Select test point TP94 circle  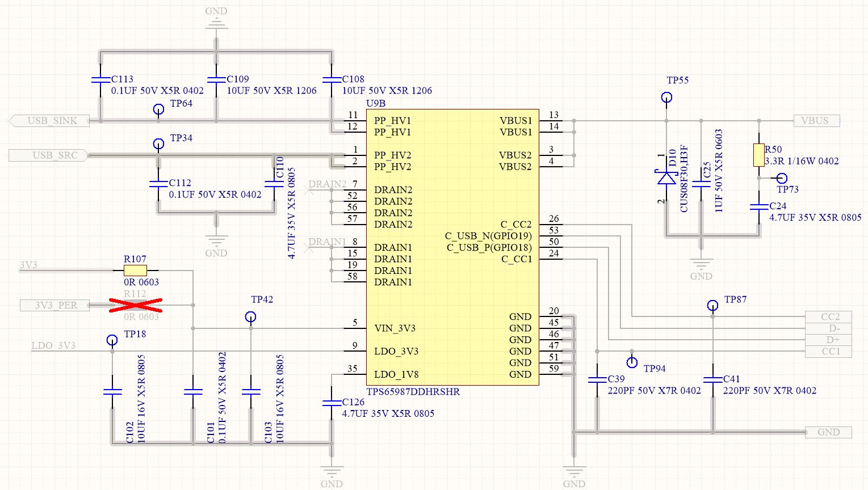[632, 362]
